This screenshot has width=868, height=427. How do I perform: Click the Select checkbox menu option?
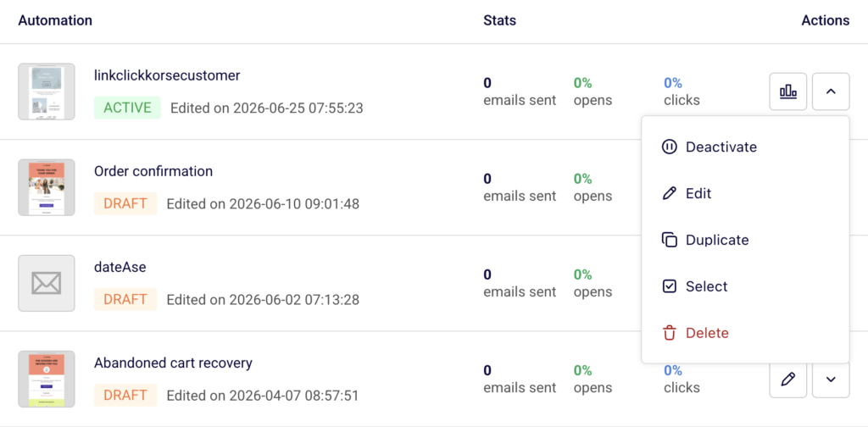tap(745, 286)
